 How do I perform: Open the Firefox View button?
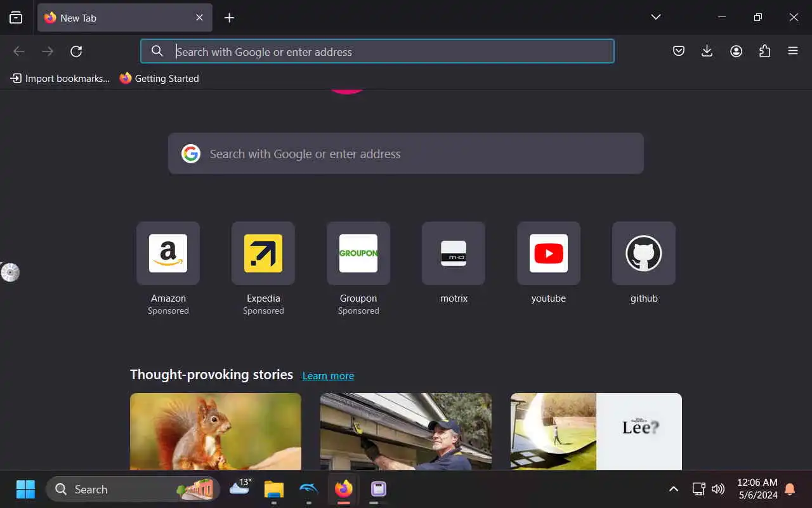pos(16,18)
